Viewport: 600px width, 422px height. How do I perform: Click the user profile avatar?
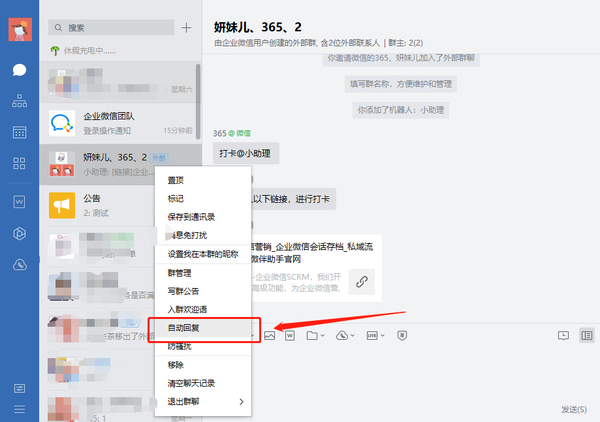click(x=20, y=29)
